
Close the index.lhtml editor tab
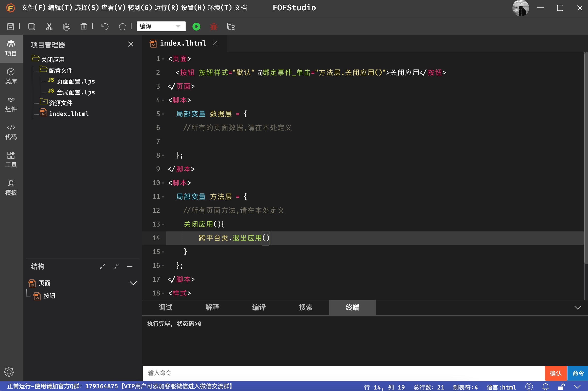click(215, 43)
